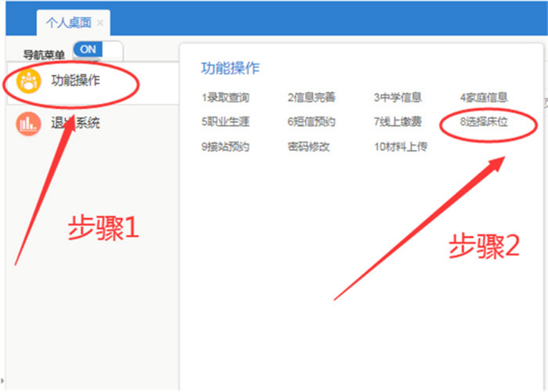548x392 pixels.
Task: Click the orange 退出系统 bar-chart icon
Action: coord(30,124)
